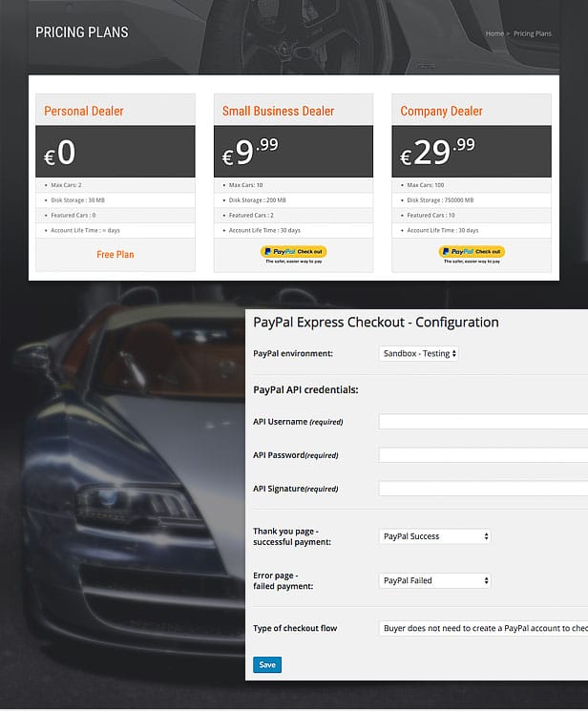Screen dimensions: 588x712
Task: Click 'Max Cars: 10' row
Action: coord(293,185)
